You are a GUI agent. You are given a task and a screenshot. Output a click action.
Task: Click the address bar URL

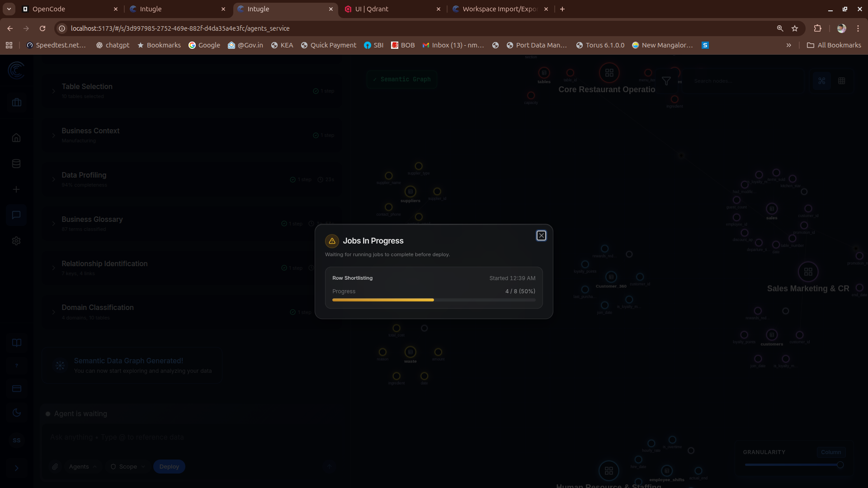tap(180, 28)
